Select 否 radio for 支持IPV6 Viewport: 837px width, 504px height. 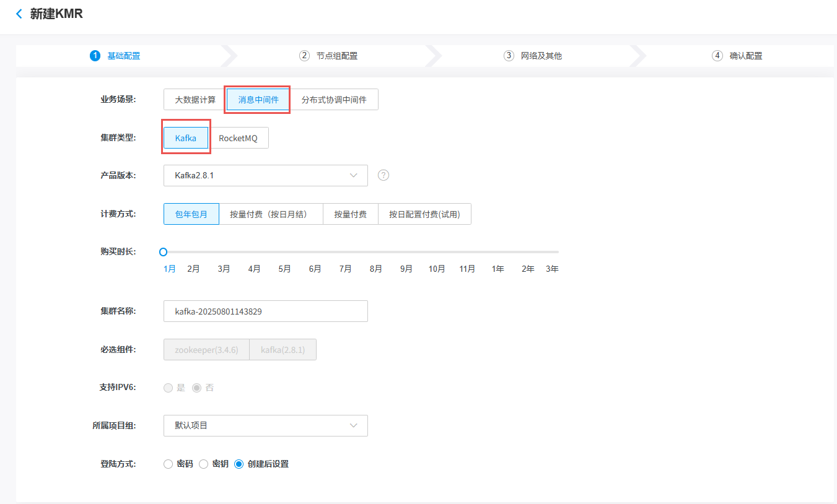pyautogui.click(x=197, y=388)
